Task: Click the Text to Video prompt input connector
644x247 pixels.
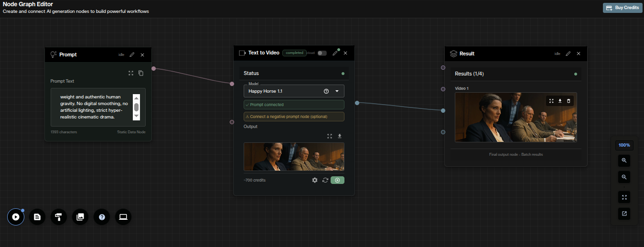Action: (x=232, y=84)
